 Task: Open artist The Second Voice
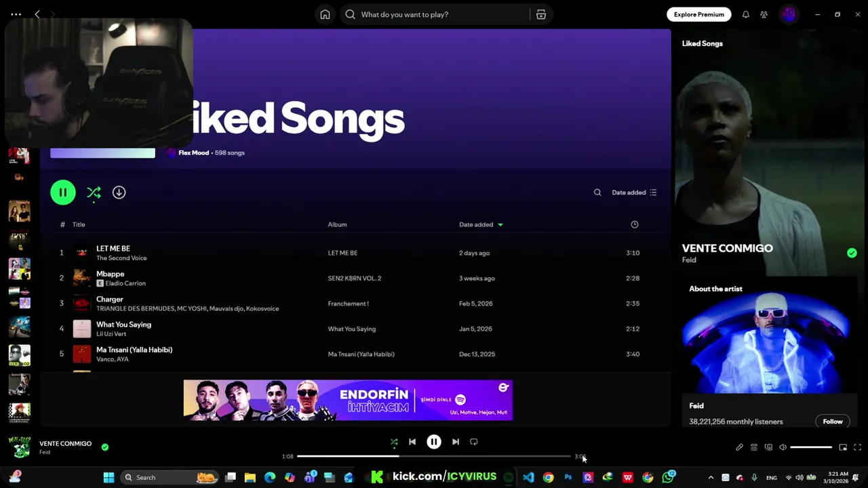click(x=121, y=258)
